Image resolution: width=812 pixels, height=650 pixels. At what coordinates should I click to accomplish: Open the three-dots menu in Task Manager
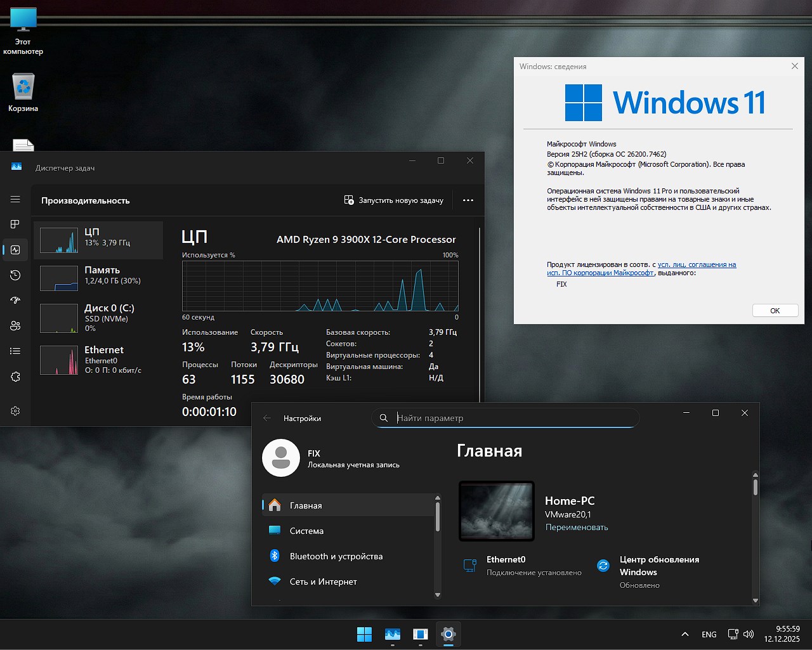[468, 200]
